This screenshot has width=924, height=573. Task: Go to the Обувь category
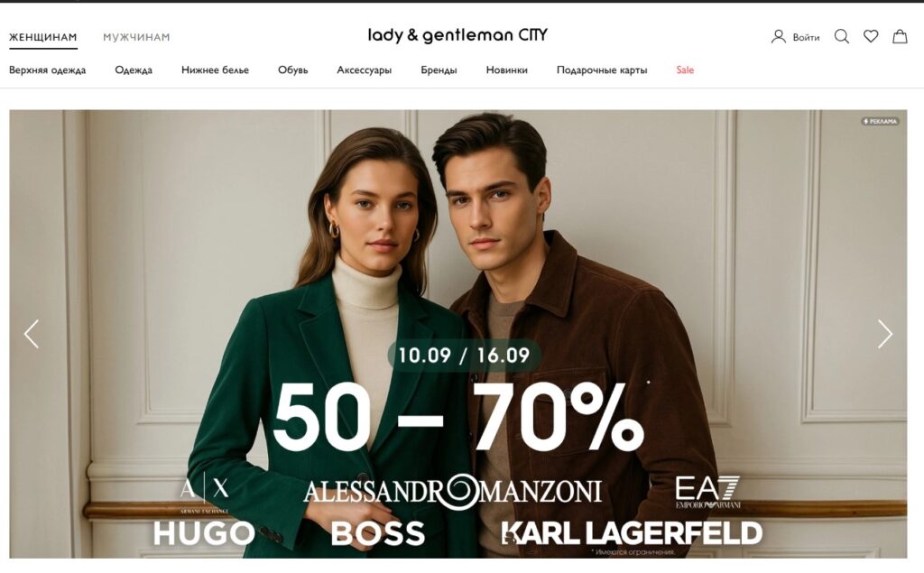click(293, 70)
